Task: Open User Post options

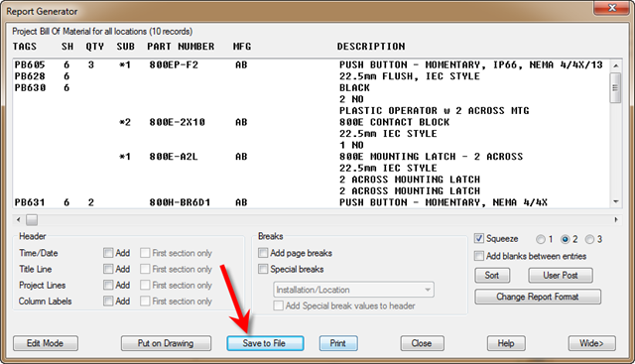Action: [x=561, y=276]
